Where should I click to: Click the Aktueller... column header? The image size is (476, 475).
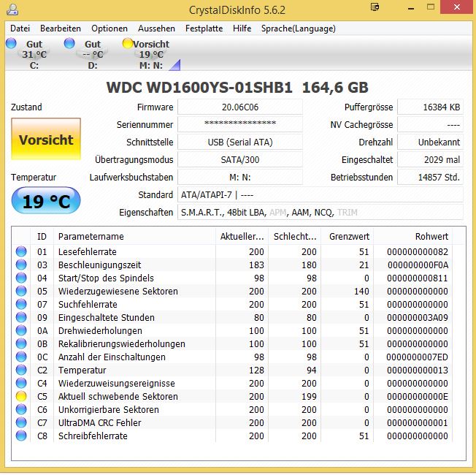coord(242,236)
